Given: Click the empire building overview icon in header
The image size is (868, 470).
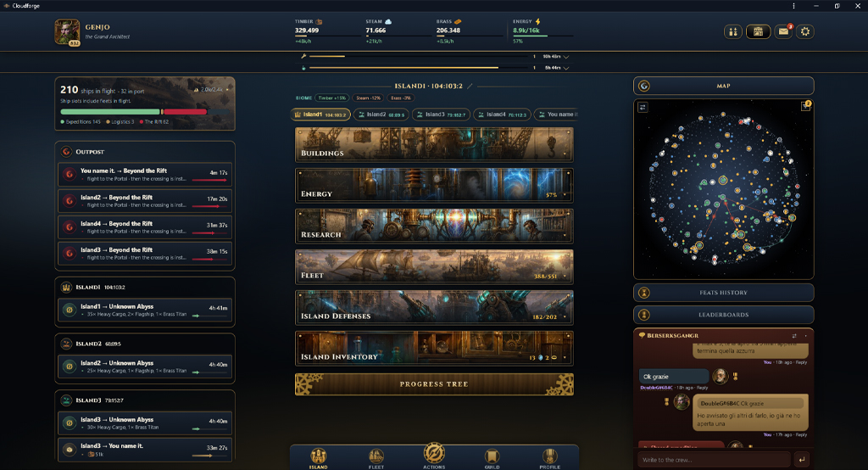Looking at the screenshot, I should [759, 31].
